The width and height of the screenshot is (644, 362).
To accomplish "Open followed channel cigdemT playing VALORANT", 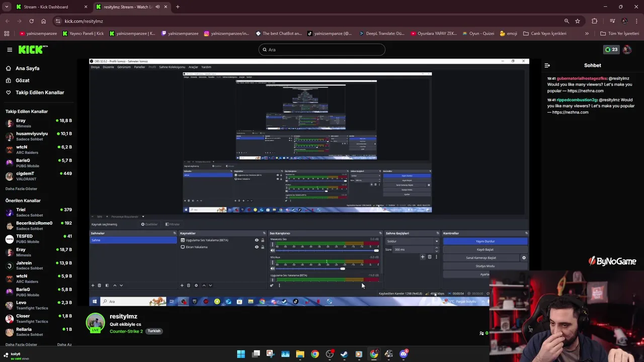I will click(39, 176).
